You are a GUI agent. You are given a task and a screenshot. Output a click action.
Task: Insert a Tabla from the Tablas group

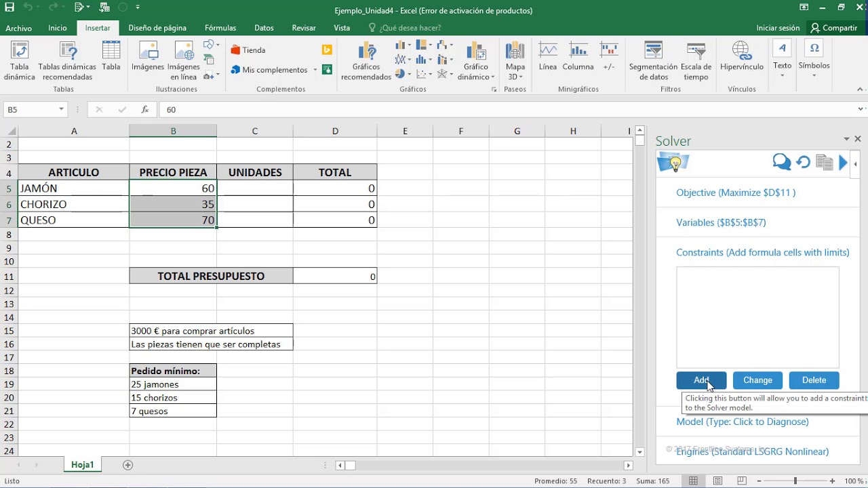[111, 56]
